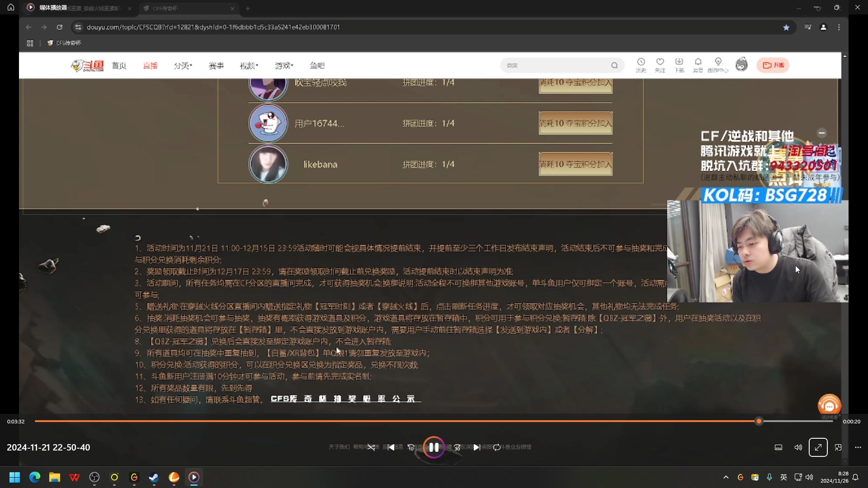Jump to the next track

(x=476, y=447)
